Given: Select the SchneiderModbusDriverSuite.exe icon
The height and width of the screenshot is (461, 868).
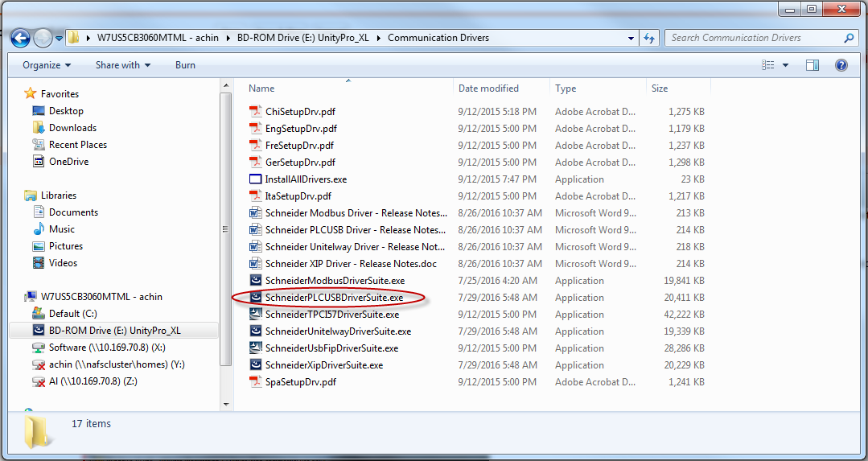Looking at the screenshot, I should click(255, 281).
